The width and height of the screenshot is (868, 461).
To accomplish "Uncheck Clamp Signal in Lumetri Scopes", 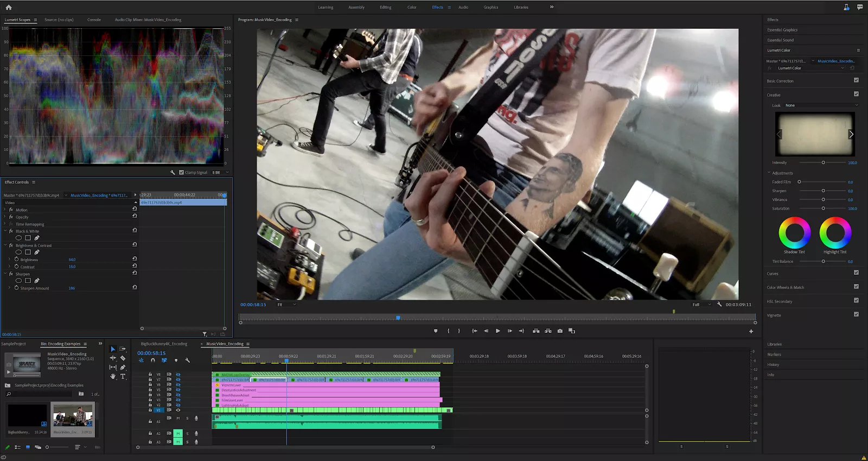I will tap(182, 173).
